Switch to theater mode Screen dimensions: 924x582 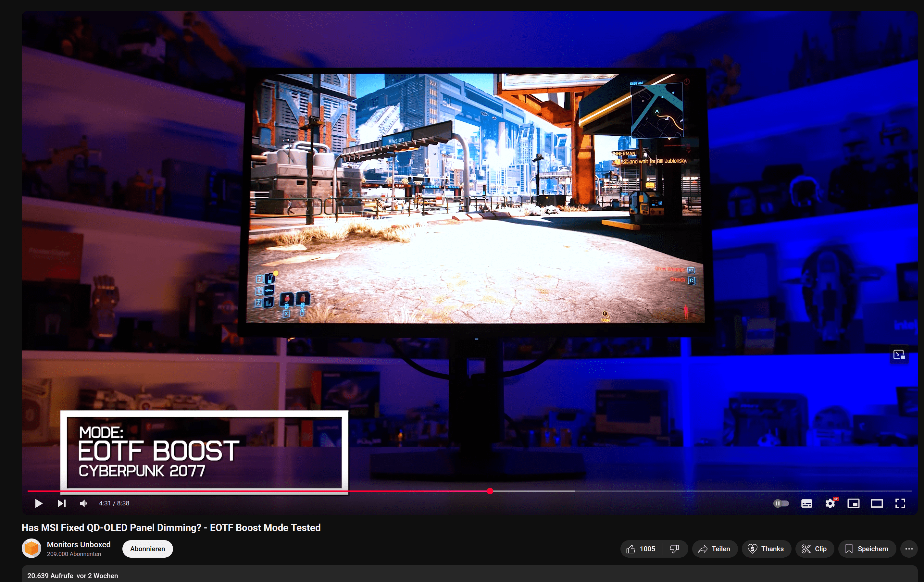(877, 503)
